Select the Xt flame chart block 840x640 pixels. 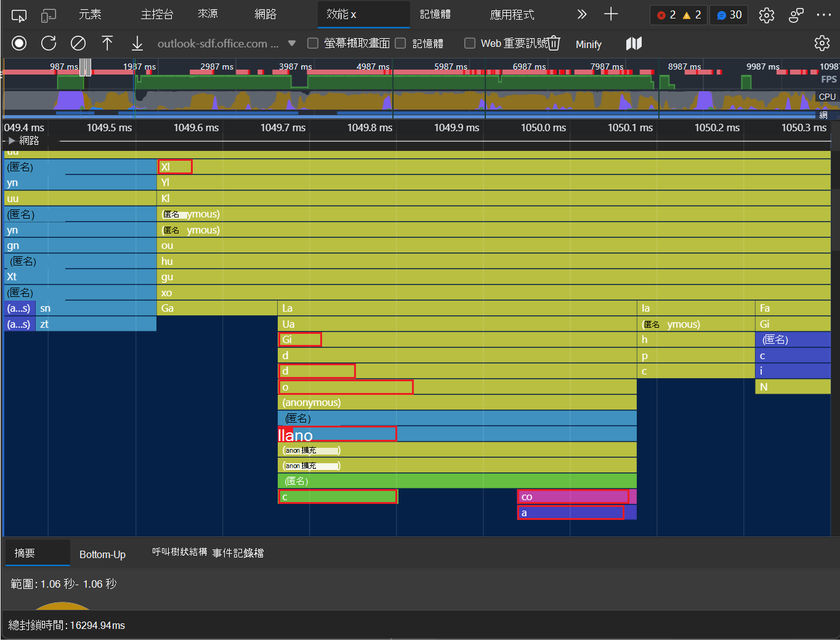click(80, 277)
